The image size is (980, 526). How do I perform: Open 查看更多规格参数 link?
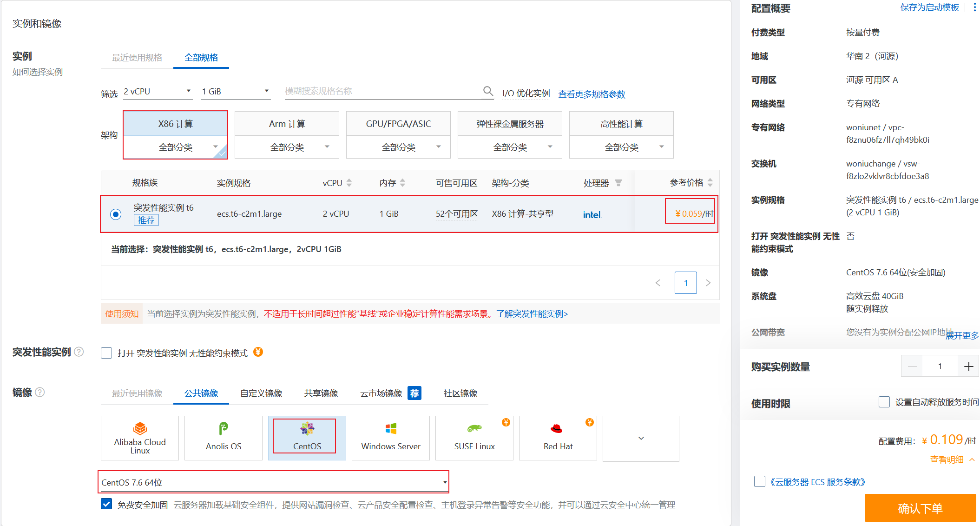tap(592, 94)
